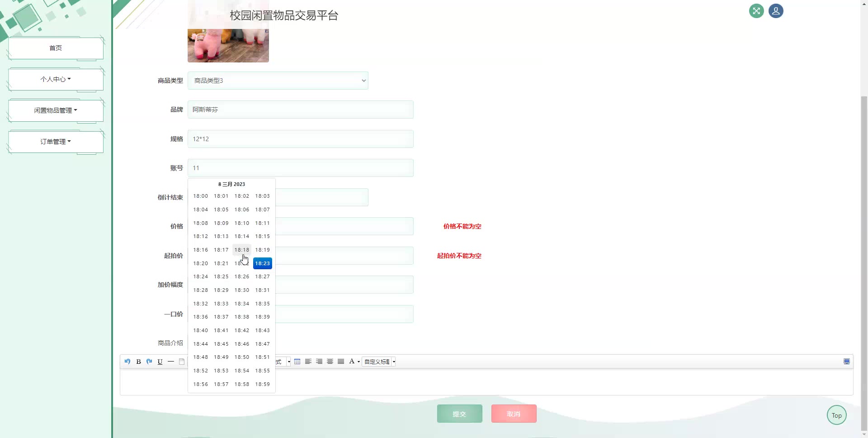Select 18:15 in the time picker
Image resolution: width=868 pixels, height=438 pixels.
click(263, 236)
